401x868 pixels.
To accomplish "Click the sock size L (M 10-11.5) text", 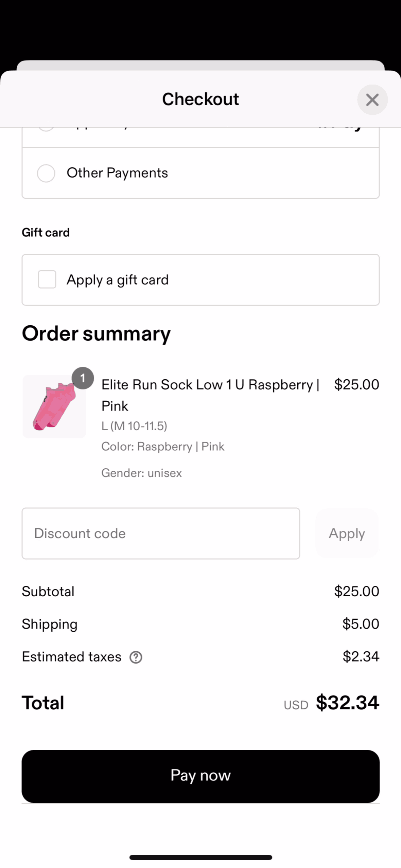I will point(134,426).
